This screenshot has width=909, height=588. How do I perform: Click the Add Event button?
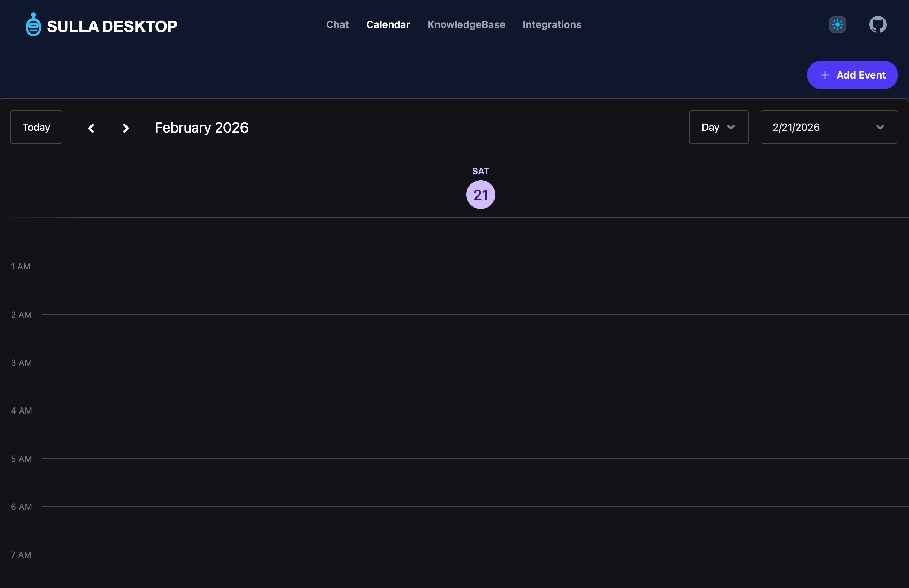(x=852, y=75)
